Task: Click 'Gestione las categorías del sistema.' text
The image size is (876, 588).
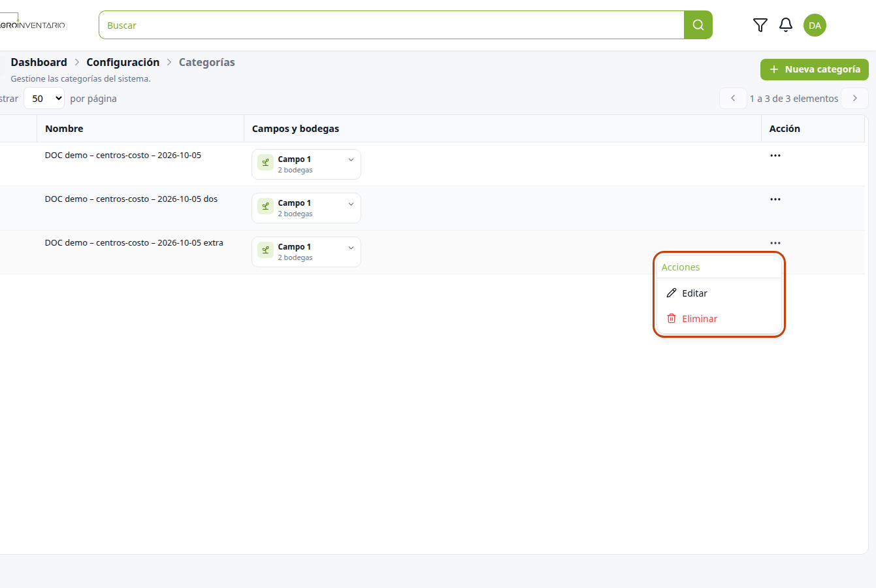Action: [x=80, y=78]
